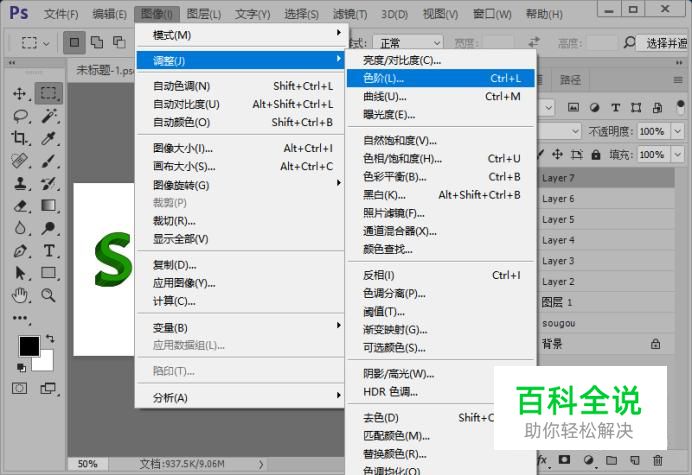Choose 色阶(L)... from the adjustments submenu

coord(440,79)
